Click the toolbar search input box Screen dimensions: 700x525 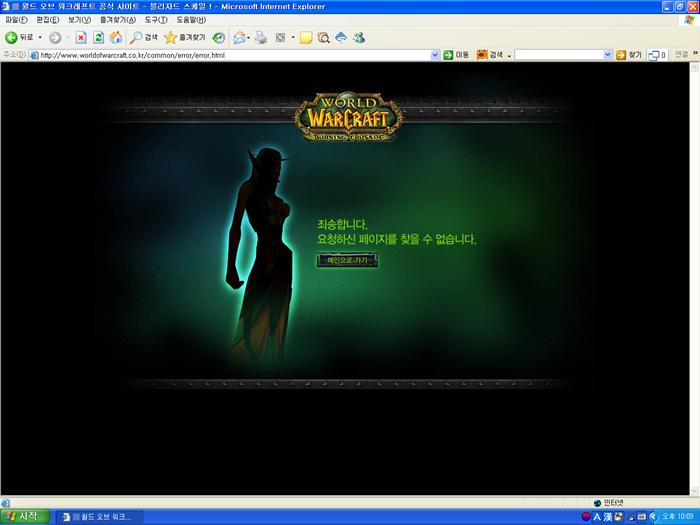pyautogui.click(x=559, y=55)
